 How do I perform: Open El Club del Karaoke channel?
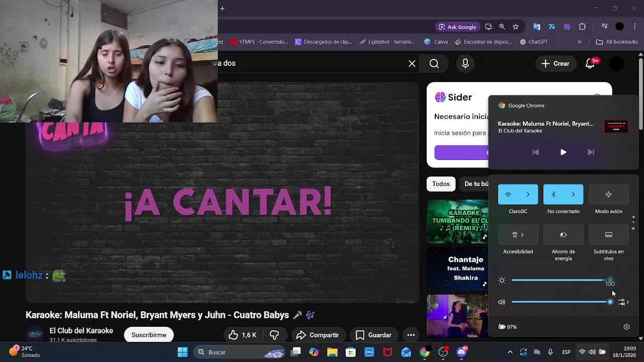(82, 331)
